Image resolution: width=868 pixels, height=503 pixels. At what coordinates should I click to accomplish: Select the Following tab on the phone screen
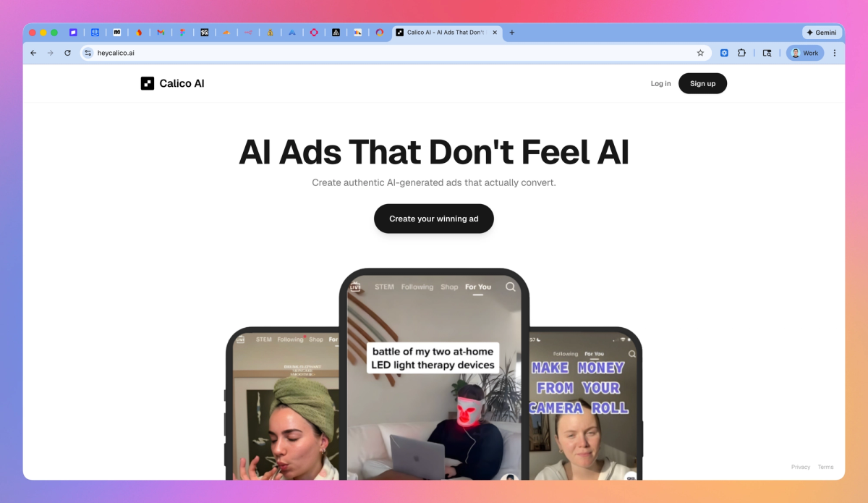pos(417,287)
